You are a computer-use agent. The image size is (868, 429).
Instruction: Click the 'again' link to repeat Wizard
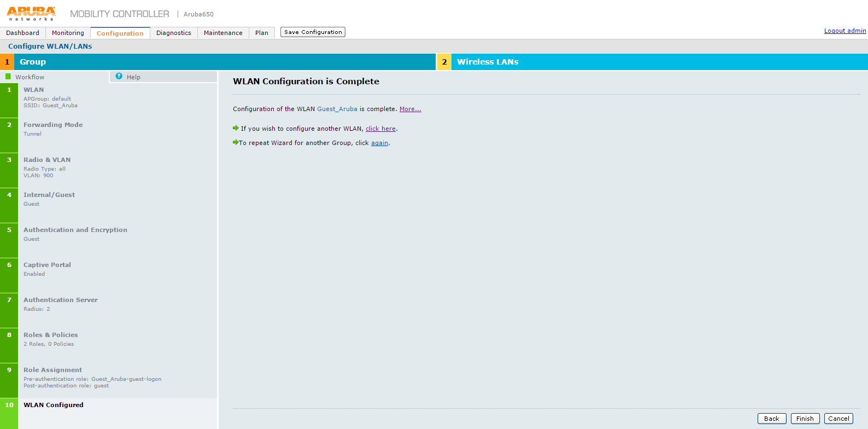click(379, 143)
